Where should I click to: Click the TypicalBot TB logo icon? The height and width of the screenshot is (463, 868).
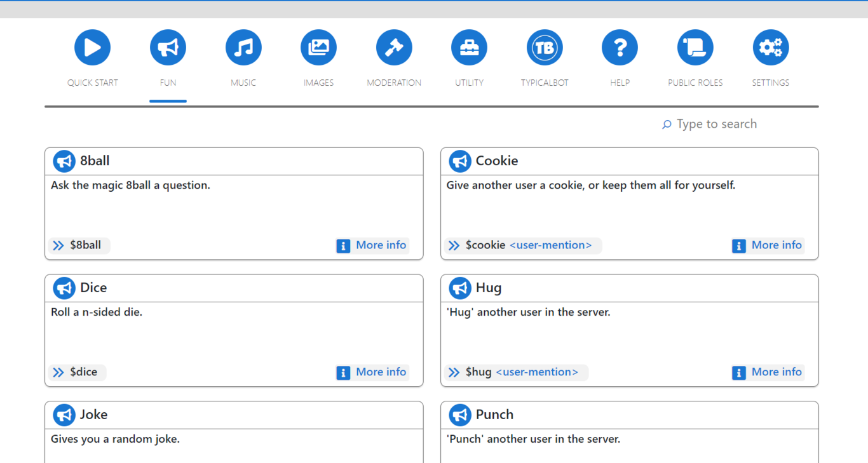pos(545,48)
